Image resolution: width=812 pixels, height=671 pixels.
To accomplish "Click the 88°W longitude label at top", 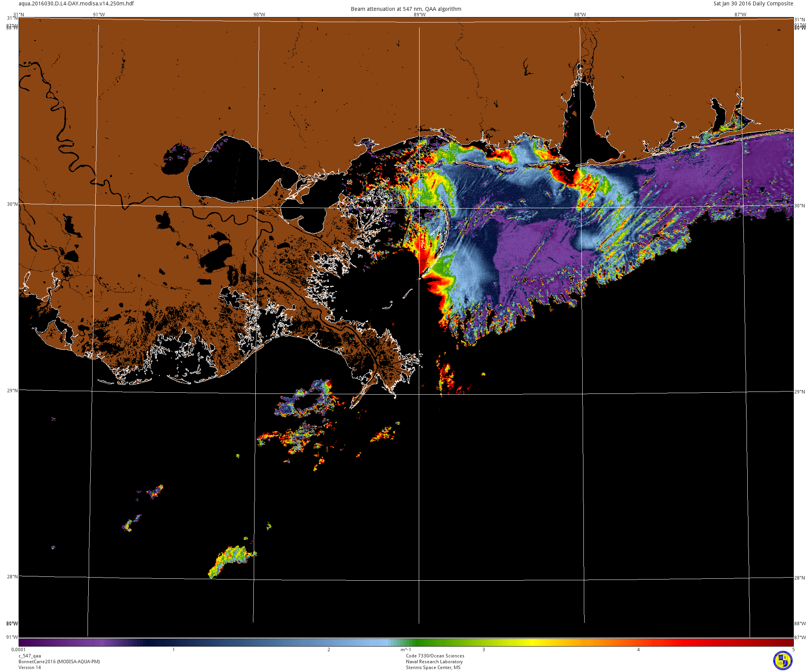I will [x=580, y=15].
